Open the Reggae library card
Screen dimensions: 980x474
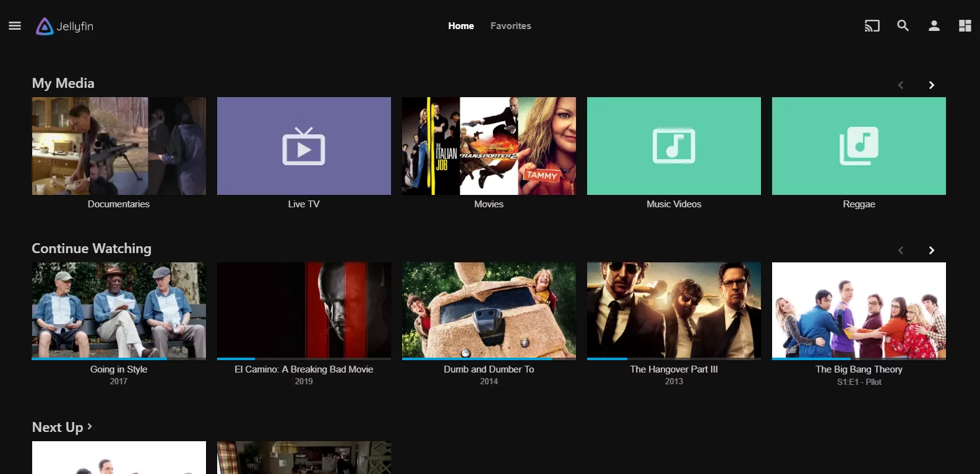(859, 146)
